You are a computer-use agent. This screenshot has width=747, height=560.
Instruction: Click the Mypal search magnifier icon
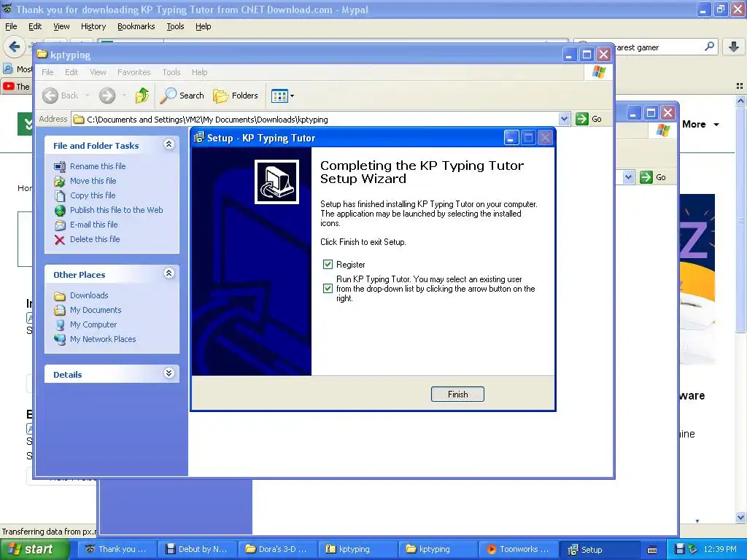pyautogui.click(x=709, y=47)
